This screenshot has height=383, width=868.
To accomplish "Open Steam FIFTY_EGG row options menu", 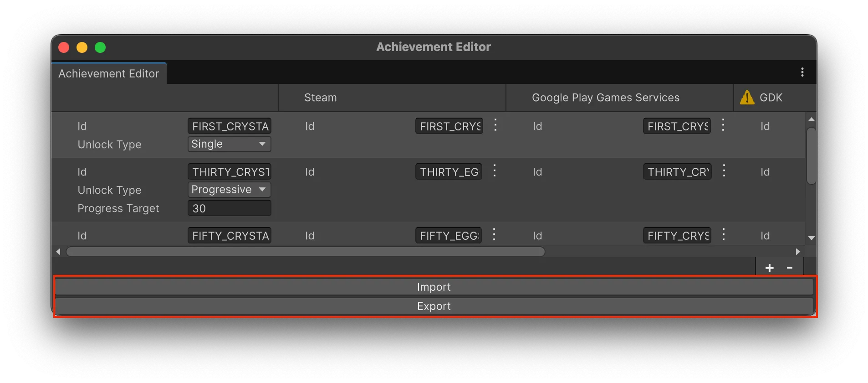I will (494, 235).
